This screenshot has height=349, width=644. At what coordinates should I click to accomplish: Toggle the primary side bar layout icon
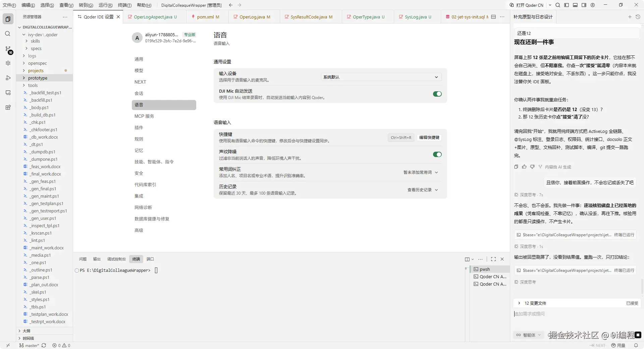coord(567,5)
